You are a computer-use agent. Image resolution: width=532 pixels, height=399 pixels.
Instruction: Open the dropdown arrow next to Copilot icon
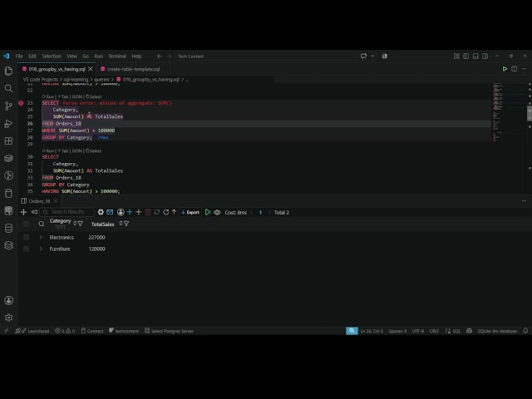(x=372, y=56)
